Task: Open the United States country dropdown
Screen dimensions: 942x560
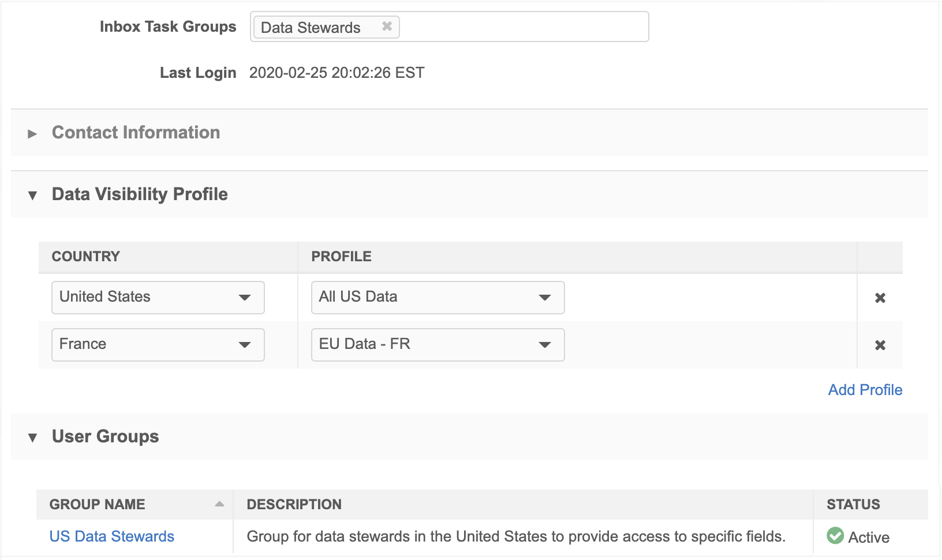Action: (x=158, y=298)
